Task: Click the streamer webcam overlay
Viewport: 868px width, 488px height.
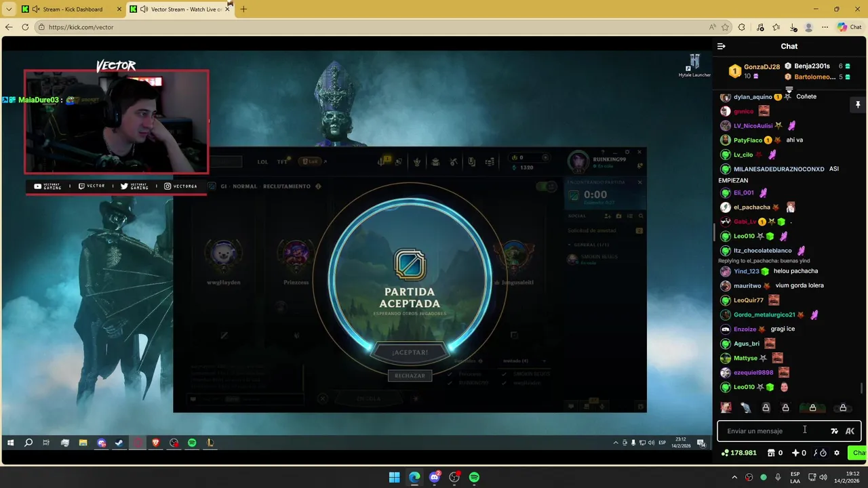Action: coord(117,121)
